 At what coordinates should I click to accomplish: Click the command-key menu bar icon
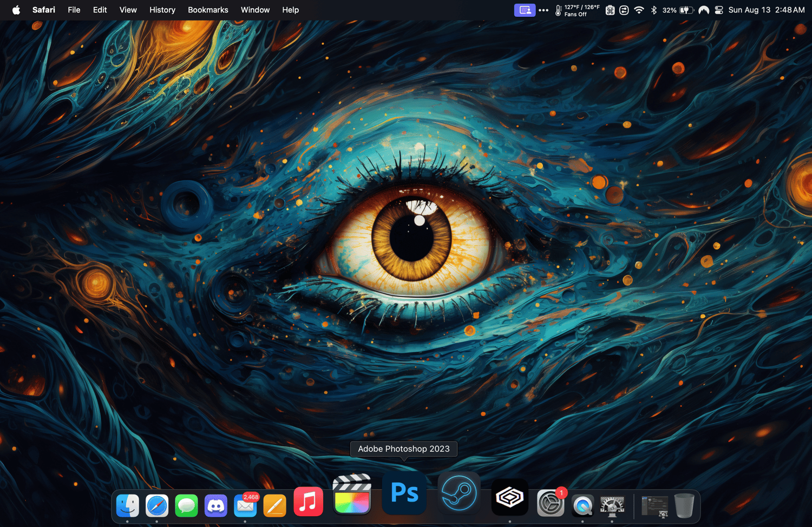(610, 10)
